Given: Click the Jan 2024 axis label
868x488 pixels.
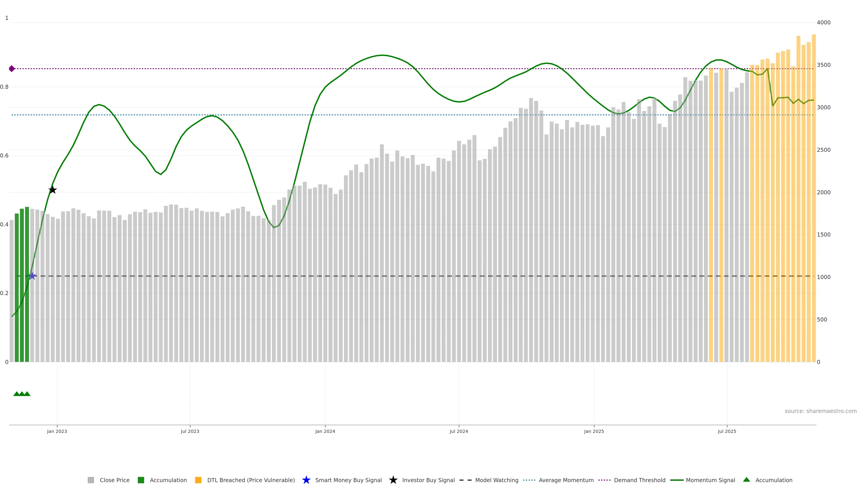Looking at the screenshot, I should tap(325, 431).
